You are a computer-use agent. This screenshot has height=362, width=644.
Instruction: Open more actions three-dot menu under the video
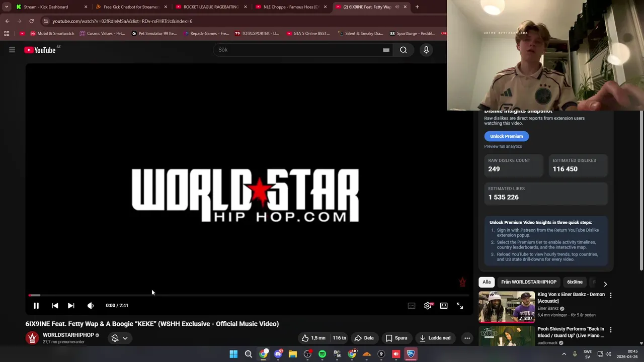click(467, 338)
